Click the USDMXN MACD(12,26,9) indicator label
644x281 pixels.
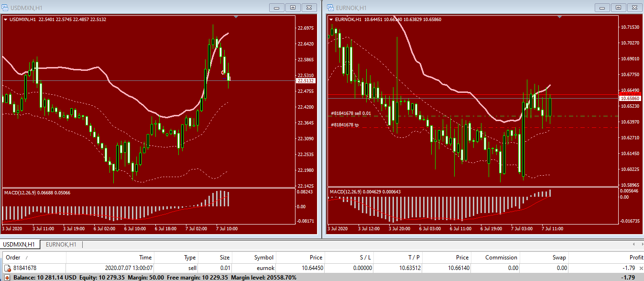[x=37, y=192]
